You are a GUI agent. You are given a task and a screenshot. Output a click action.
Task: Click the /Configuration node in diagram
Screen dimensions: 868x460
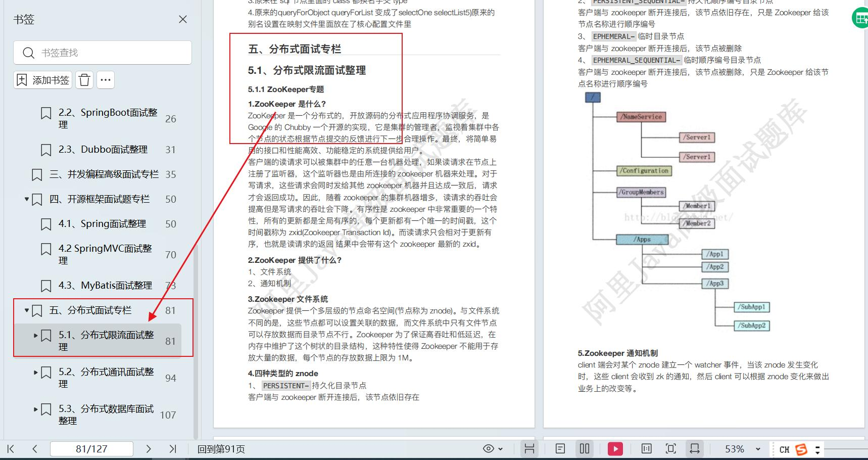pos(644,171)
